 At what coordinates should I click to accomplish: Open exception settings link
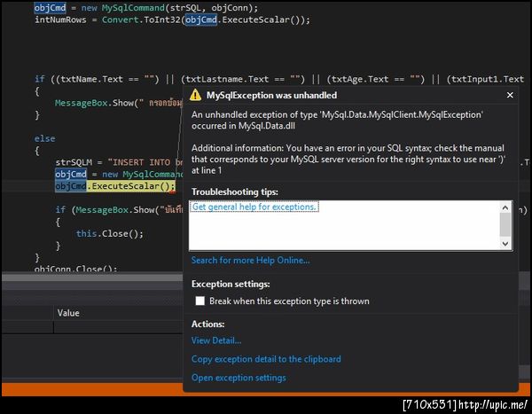239,378
